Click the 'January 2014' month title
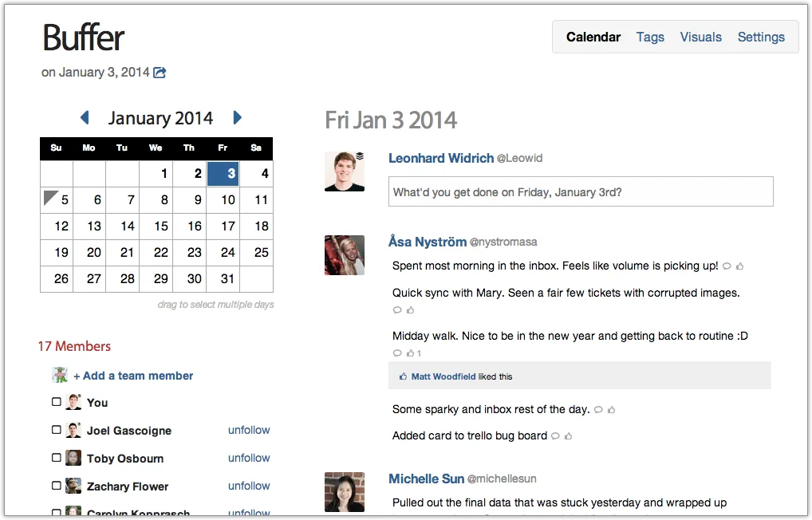This screenshot has width=812, height=520. [160, 118]
